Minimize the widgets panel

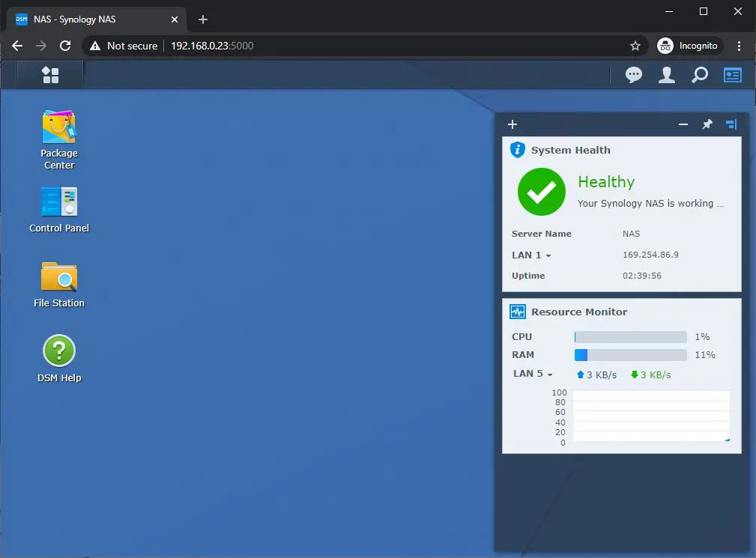coord(683,124)
